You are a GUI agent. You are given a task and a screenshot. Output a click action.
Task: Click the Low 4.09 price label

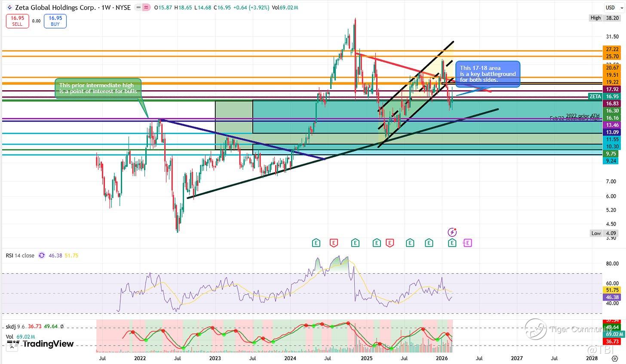coord(605,233)
